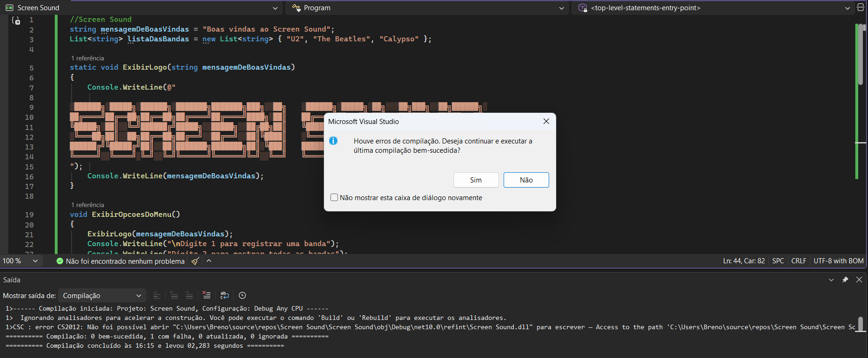Click the go to previous message icon
This screenshot has width=868, height=358.
pyautogui.click(x=174, y=295)
